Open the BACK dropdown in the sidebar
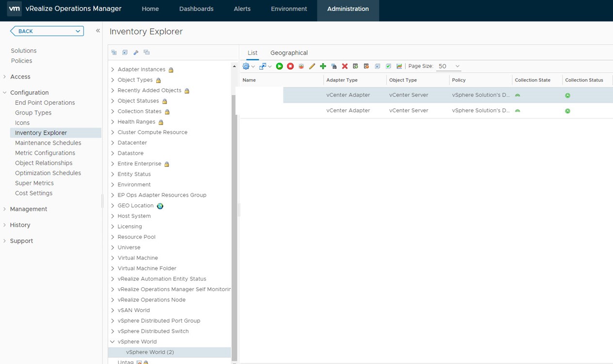Image resolution: width=613 pixels, height=364 pixels. click(x=47, y=31)
